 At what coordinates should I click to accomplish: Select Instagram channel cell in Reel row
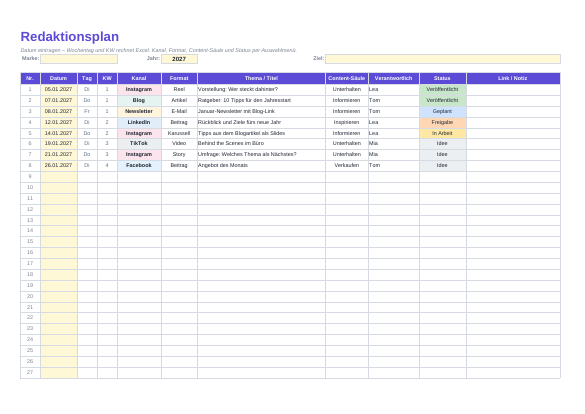tap(139, 90)
